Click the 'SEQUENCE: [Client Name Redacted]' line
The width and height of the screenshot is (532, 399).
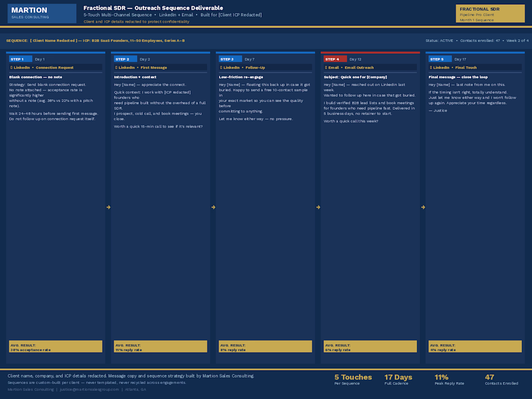tap(95, 41)
